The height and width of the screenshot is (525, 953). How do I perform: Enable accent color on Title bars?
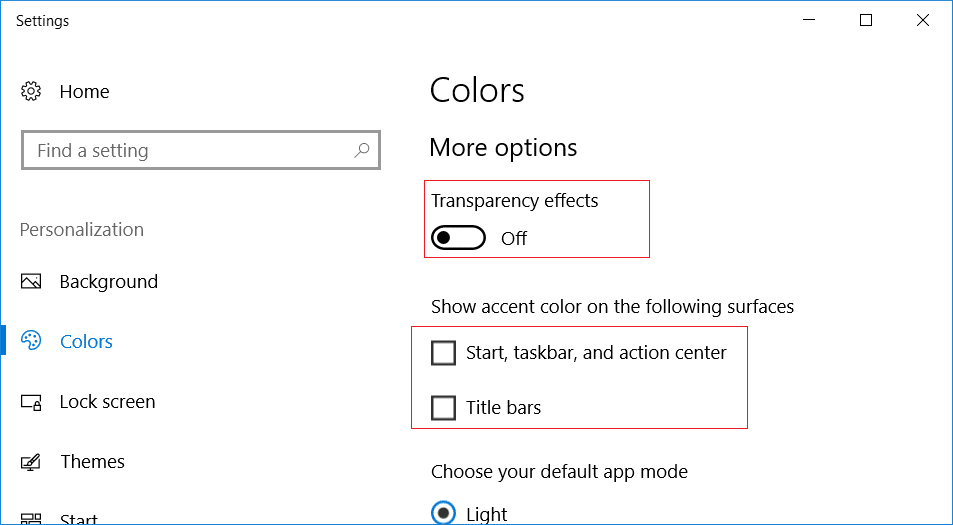pyautogui.click(x=443, y=408)
